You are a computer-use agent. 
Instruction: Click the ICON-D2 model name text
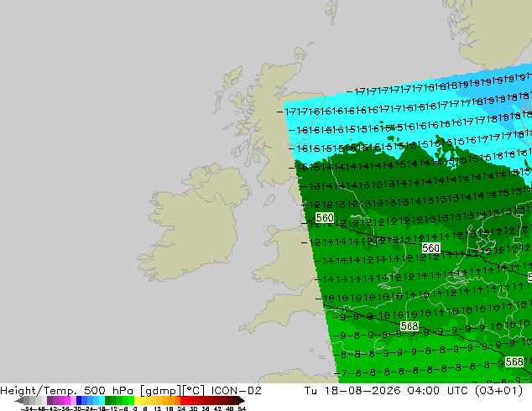pyautogui.click(x=236, y=391)
